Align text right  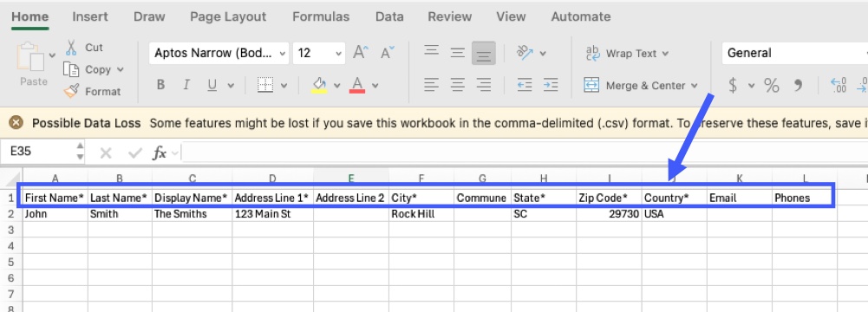[483, 85]
